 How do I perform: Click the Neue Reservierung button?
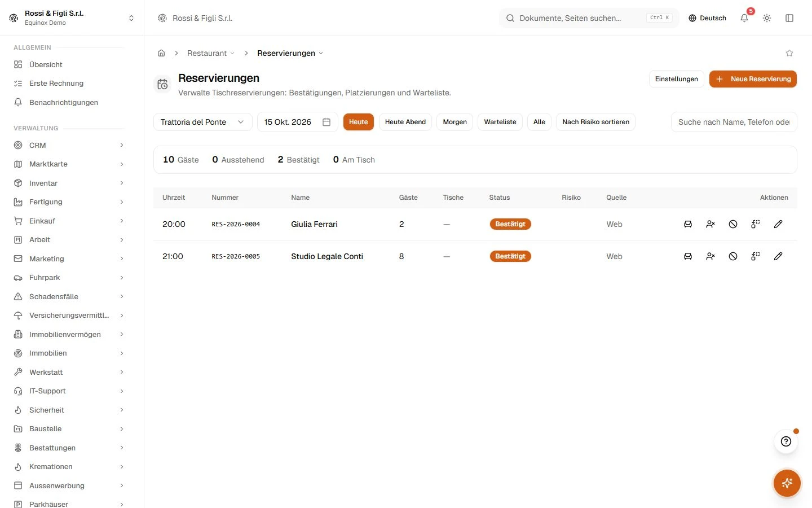tap(753, 79)
